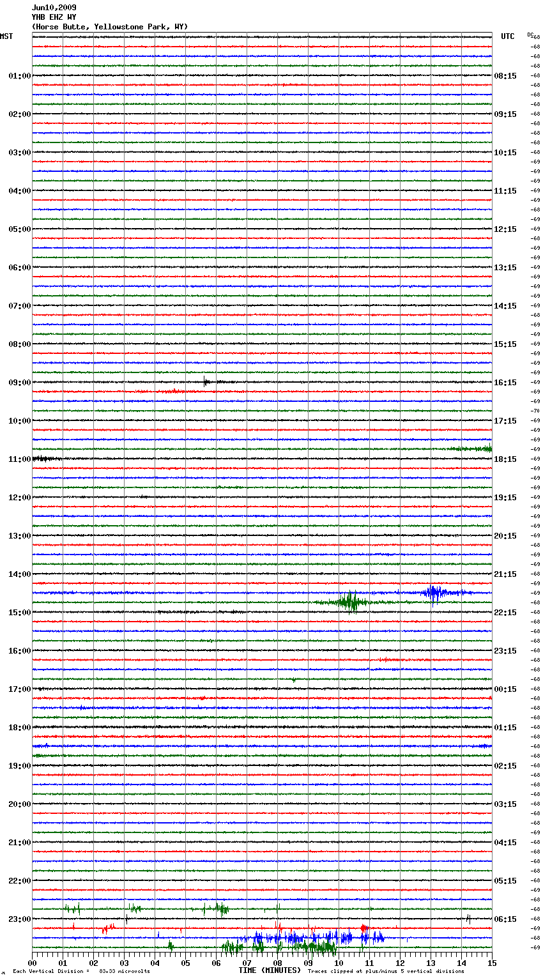Click the '03:15' UTC time label
Viewport: 543px width, 980px height.
505,804
